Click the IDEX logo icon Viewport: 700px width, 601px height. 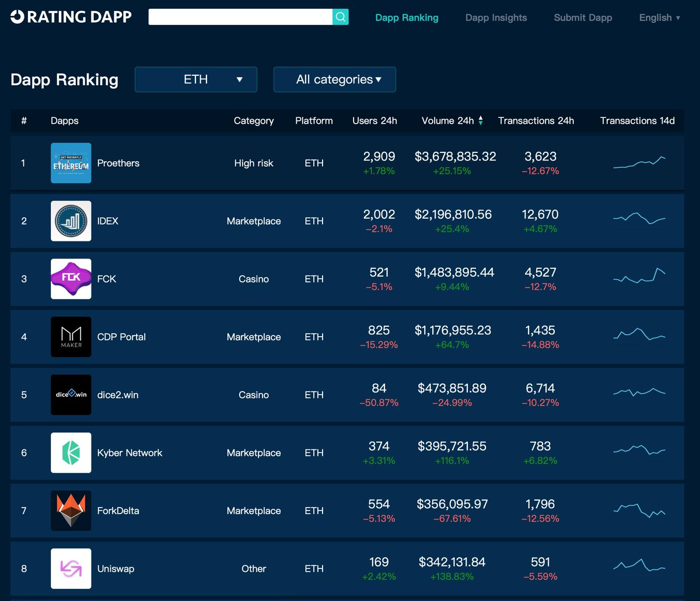71,221
